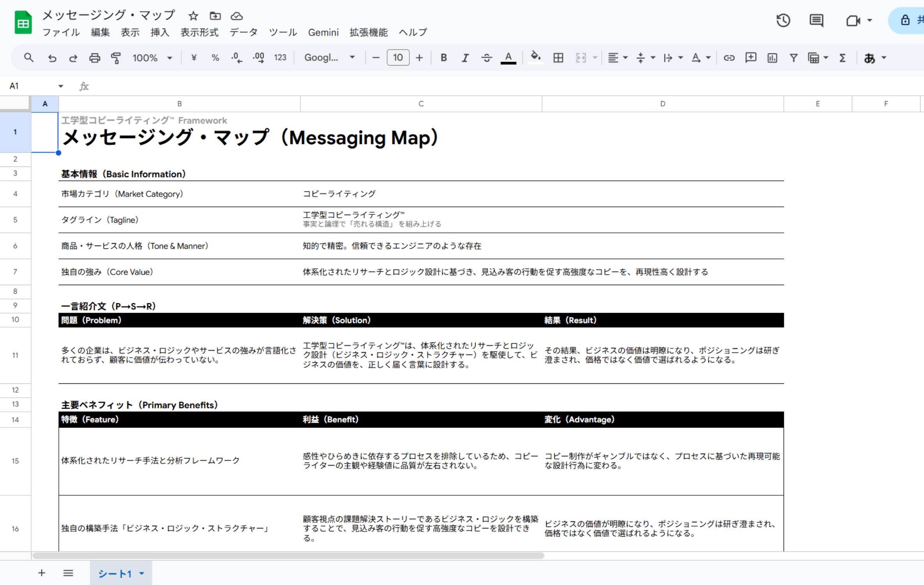Click the insert link icon

pyautogui.click(x=729, y=58)
